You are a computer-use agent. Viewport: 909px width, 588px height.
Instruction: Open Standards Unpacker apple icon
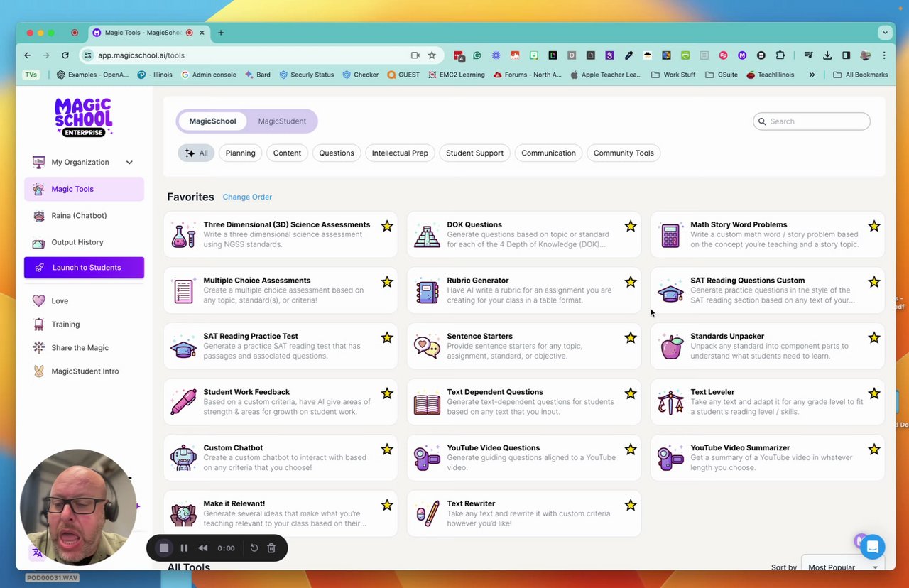point(670,347)
